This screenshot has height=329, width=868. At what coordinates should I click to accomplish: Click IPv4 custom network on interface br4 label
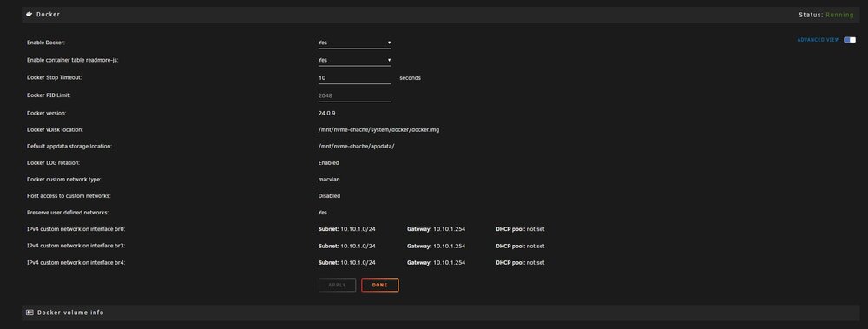(x=76, y=262)
